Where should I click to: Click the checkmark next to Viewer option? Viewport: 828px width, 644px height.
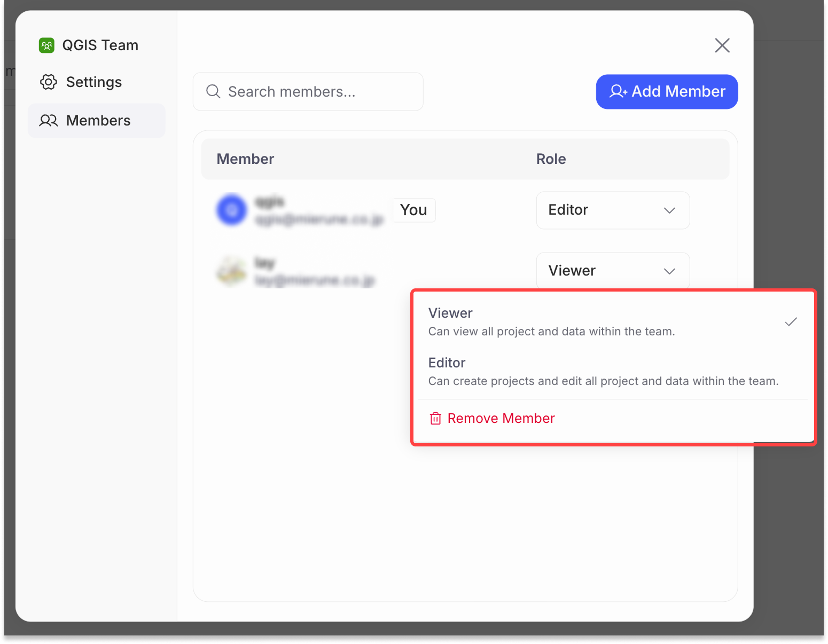click(x=791, y=321)
